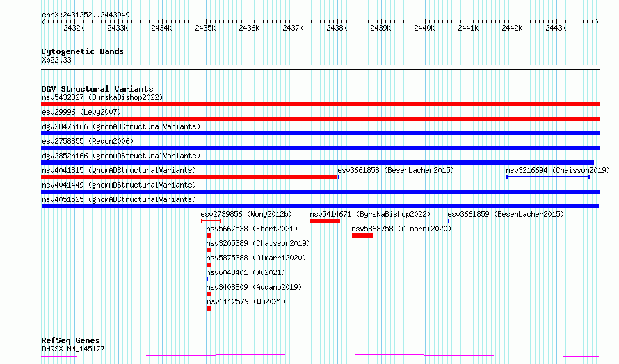Select the blue bar under nsv4041449
This screenshot has width=619, height=364.
point(320,192)
